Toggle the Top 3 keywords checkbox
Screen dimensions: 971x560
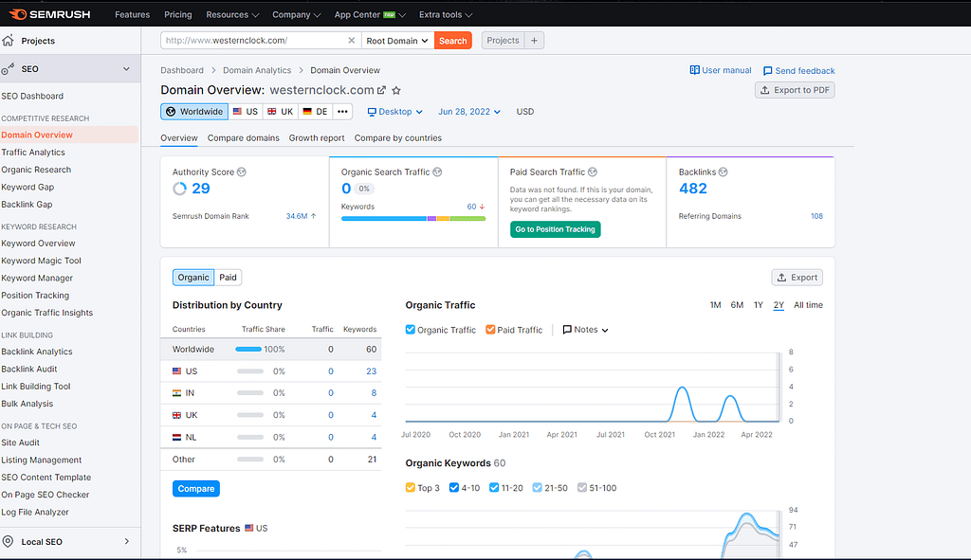(x=410, y=488)
